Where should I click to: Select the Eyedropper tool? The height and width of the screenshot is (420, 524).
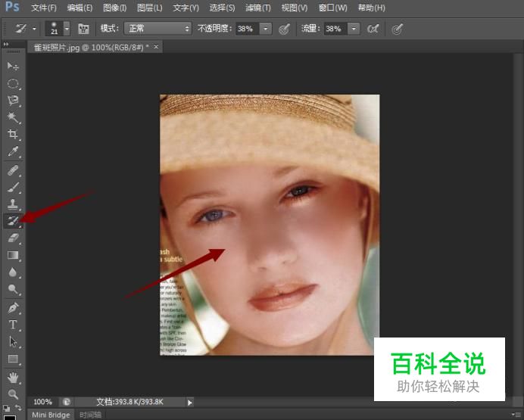point(13,152)
